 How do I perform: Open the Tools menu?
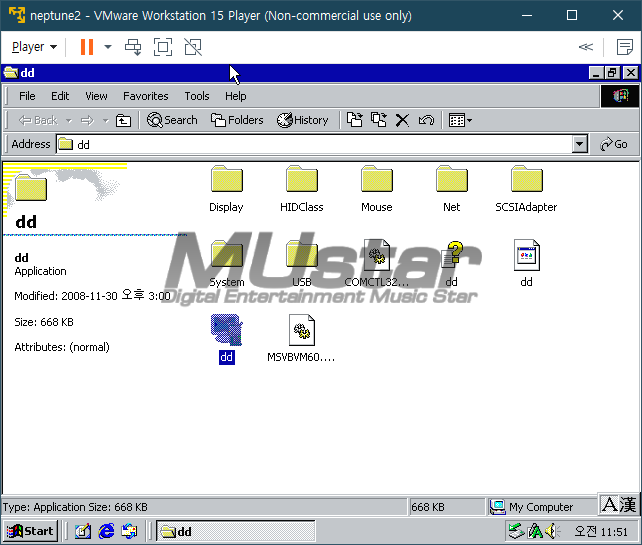point(197,96)
